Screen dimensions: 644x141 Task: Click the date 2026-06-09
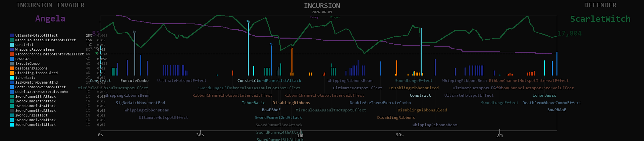[322, 12]
